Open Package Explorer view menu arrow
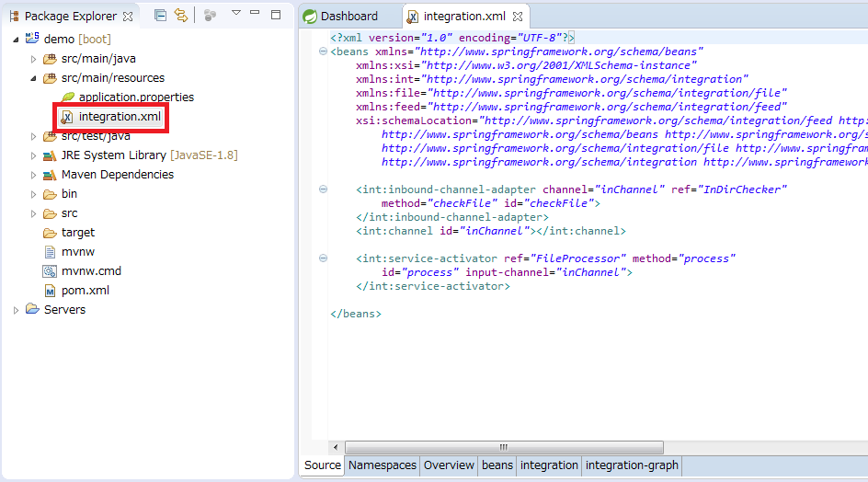Image resolution: width=868 pixels, height=482 pixels. pyautogui.click(x=236, y=12)
